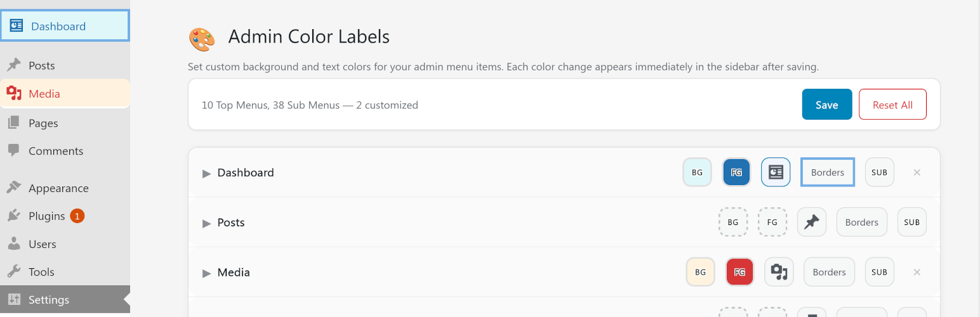
Task: Open the Dashboard row icon picker
Action: point(776,172)
